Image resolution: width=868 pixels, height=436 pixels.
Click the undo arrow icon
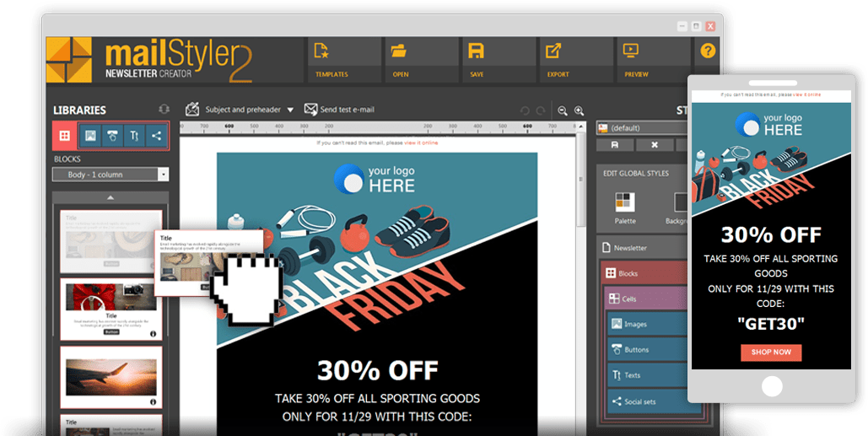tap(525, 110)
